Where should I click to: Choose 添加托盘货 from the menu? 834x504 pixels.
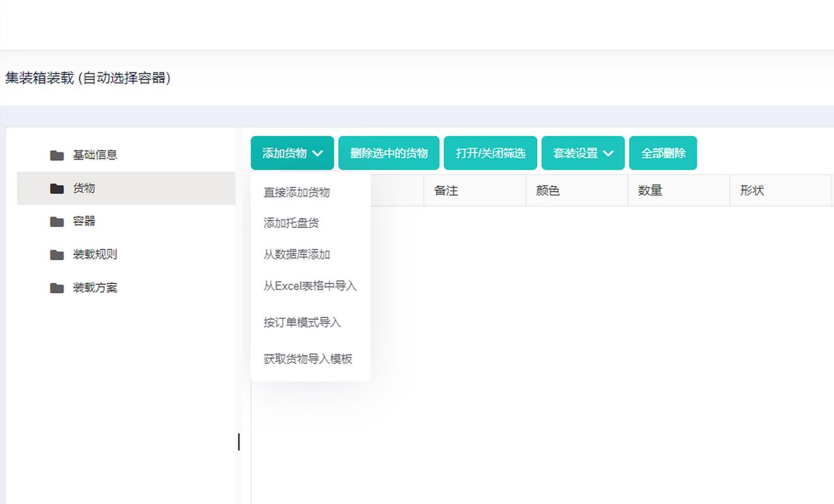point(311,223)
